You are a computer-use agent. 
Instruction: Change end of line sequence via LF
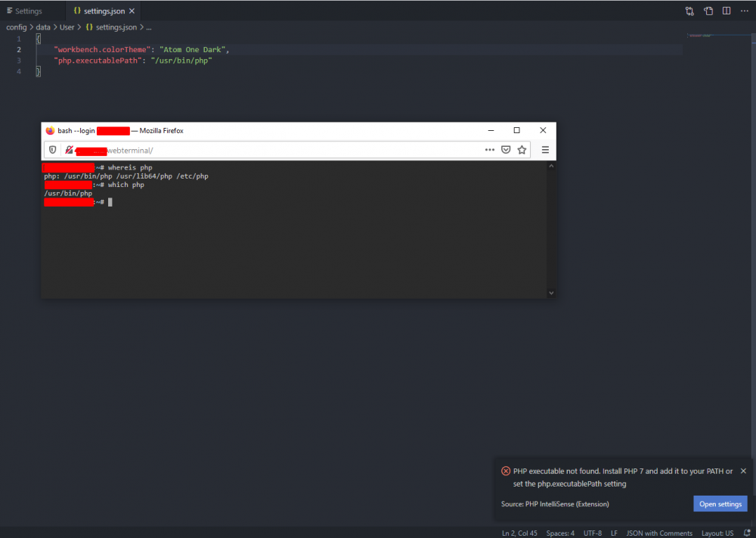[614, 533]
